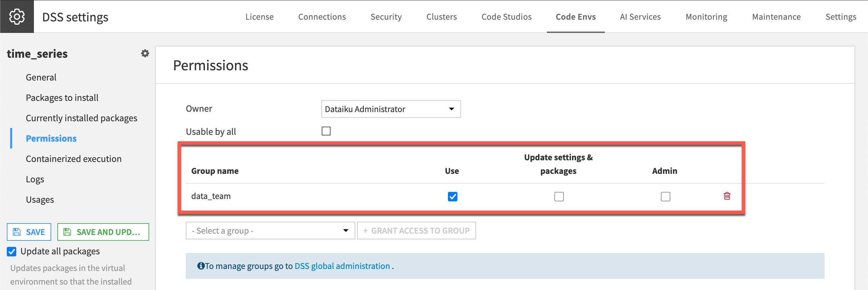Image resolution: width=868 pixels, height=290 pixels.
Task: Switch to the License tab
Action: [x=259, y=17]
